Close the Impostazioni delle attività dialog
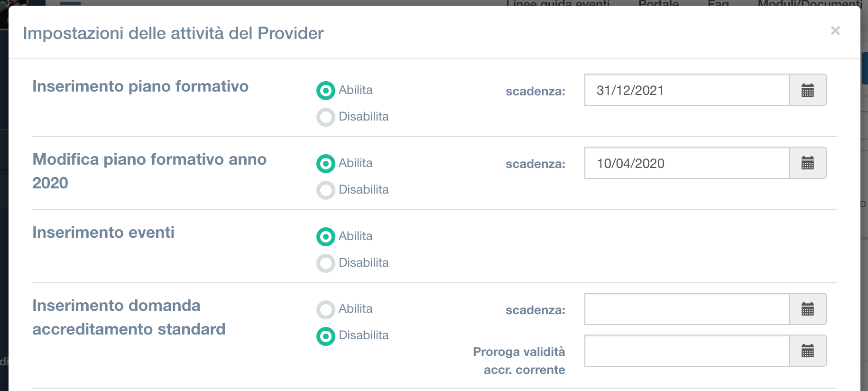The image size is (868, 391). pos(835,31)
